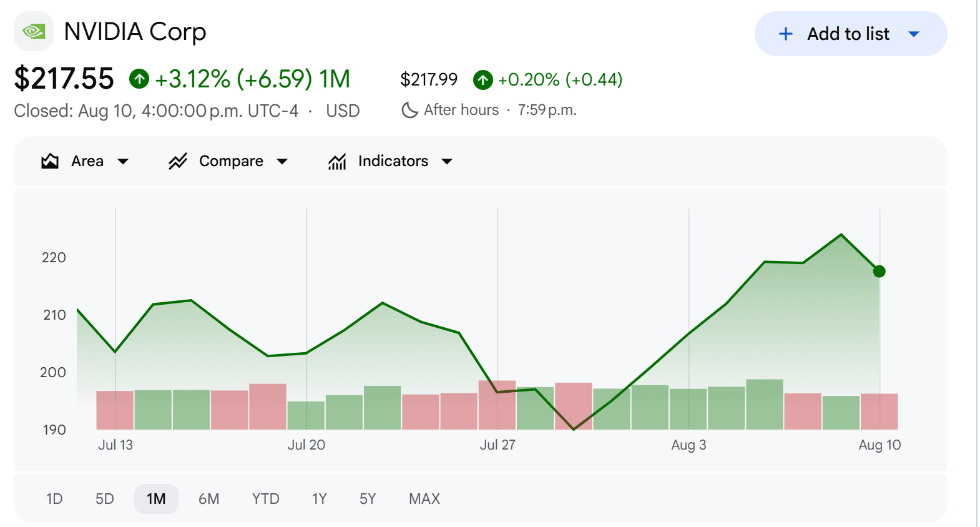
Task: Click the NVIDIA logo icon
Action: pyautogui.click(x=34, y=31)
